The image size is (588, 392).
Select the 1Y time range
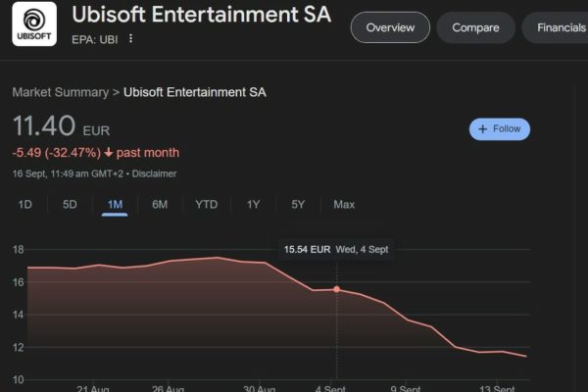point(253,205)
